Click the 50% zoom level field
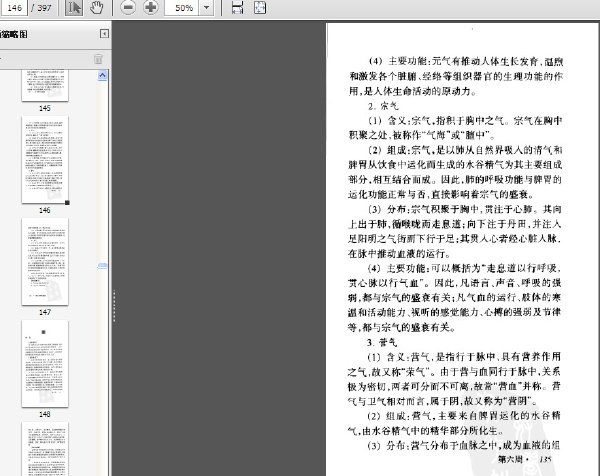Viewport: 600px width, 476px height. coord(182,8)
